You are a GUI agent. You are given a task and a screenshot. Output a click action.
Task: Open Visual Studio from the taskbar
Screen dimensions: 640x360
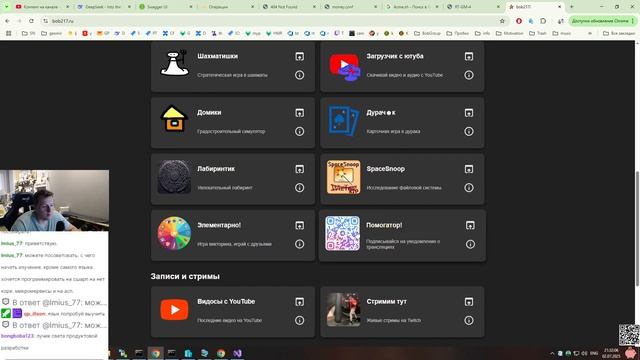238,353
